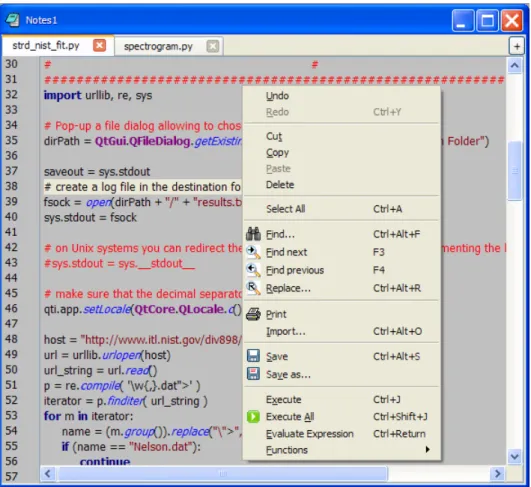Choose Execute from the context menu
Image resolution: width=531 pixels, height=487 pixels.
pos(342,400)
